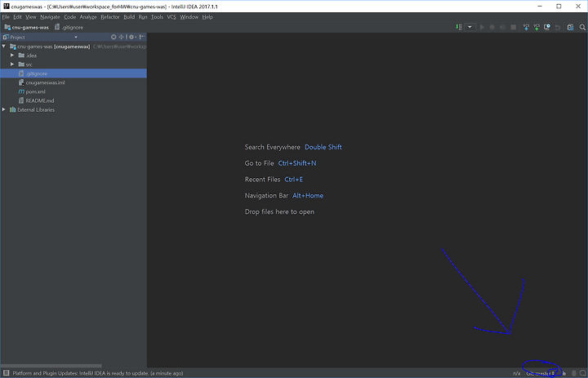Screen dimensions: 588x378
Task: Click Hide Project panel icon
Action: (x=142, y=37)
